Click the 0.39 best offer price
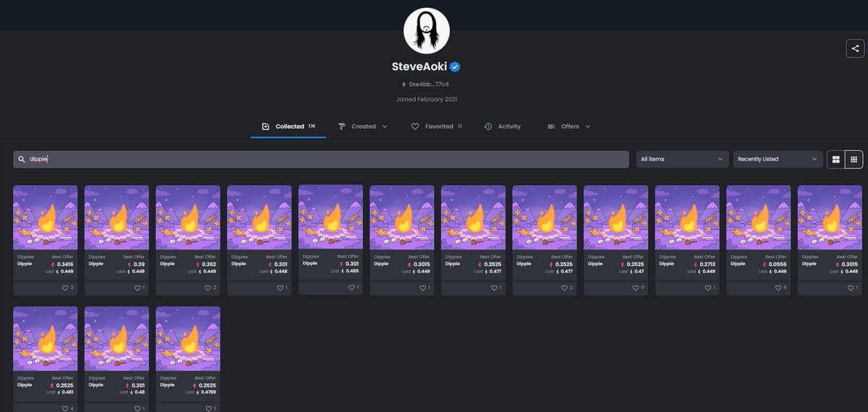 pos(139,264)
